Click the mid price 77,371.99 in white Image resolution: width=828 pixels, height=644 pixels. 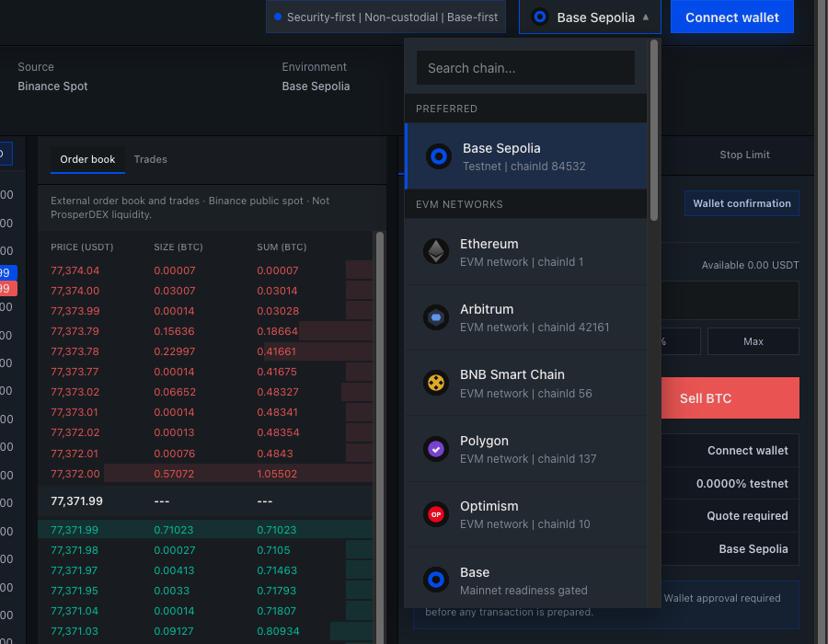pos(76,501)
